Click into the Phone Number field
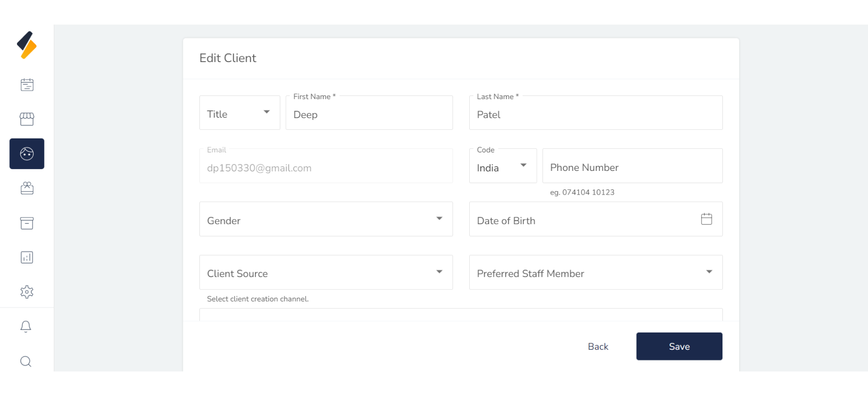Screen dimensions: 868x396 (632, 167)
